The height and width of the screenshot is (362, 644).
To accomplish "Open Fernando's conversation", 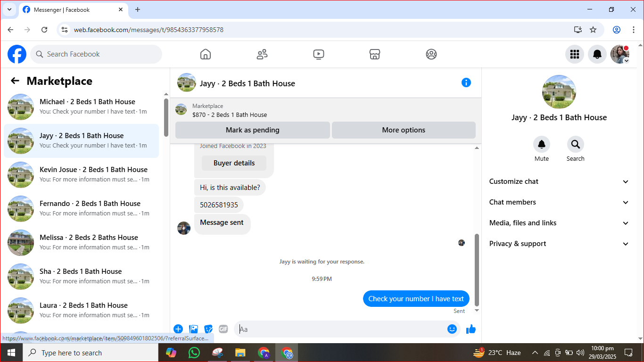I will pos(81,209).
